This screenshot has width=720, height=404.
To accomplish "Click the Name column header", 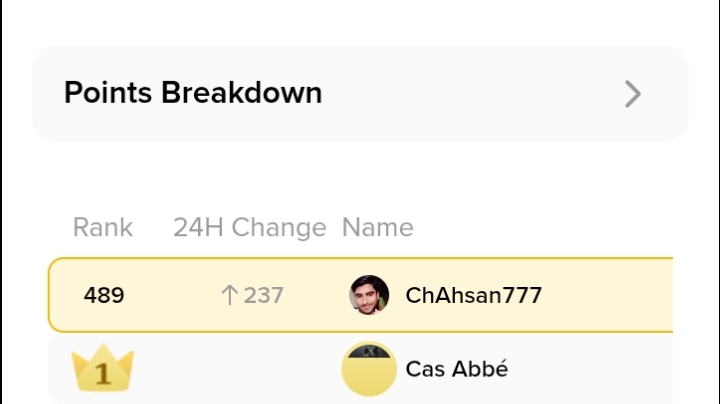I will (x=377, y=228).
